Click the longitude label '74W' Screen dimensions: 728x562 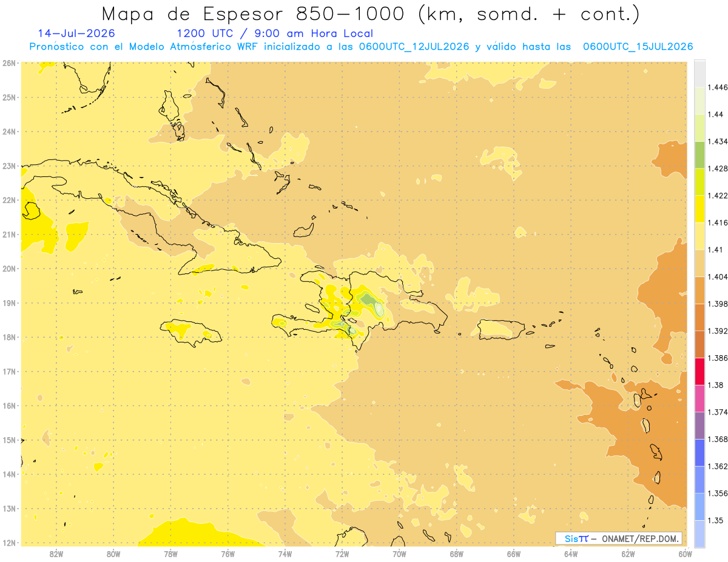(285, 554)
